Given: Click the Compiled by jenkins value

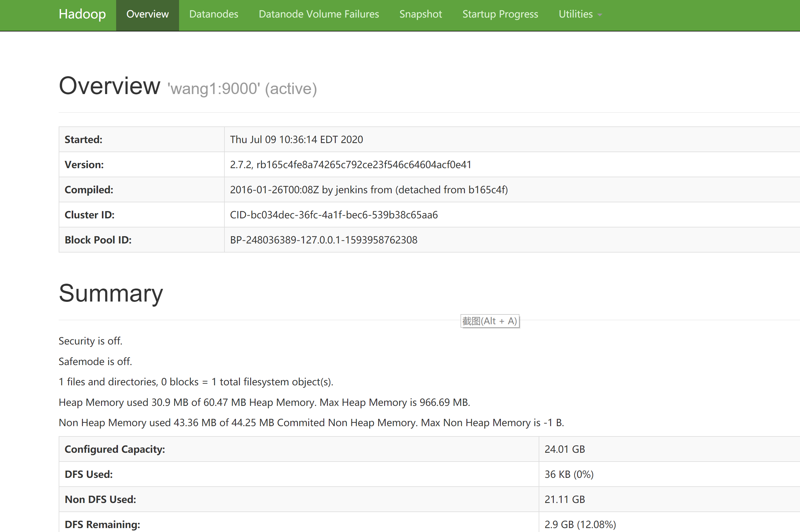Looking at the screenshot, I should click(369, 190).
